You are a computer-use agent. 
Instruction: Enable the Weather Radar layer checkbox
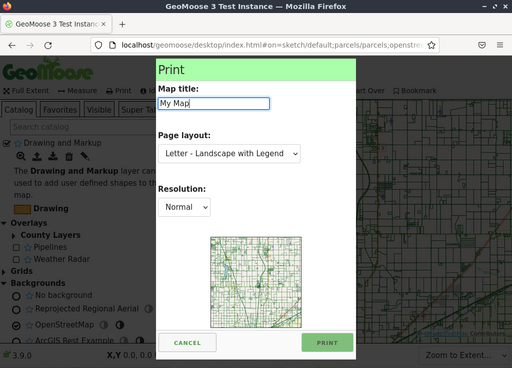16,259
